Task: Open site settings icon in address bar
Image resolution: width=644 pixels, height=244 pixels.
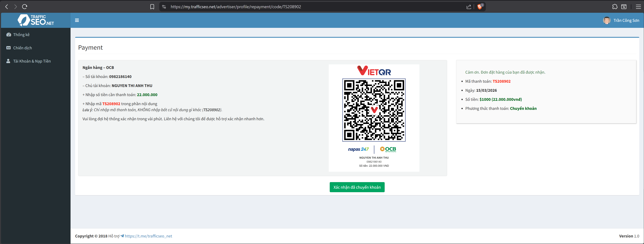Action: pos(164,7)
